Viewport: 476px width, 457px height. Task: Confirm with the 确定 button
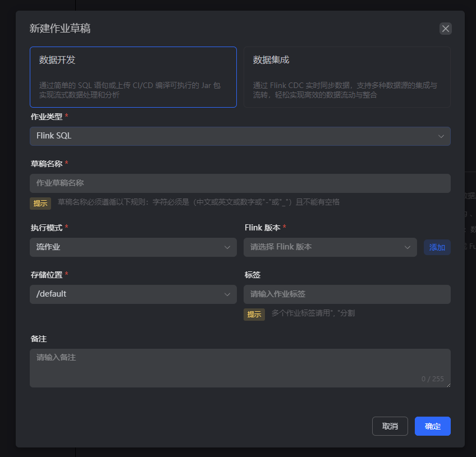tap(432, 426)
